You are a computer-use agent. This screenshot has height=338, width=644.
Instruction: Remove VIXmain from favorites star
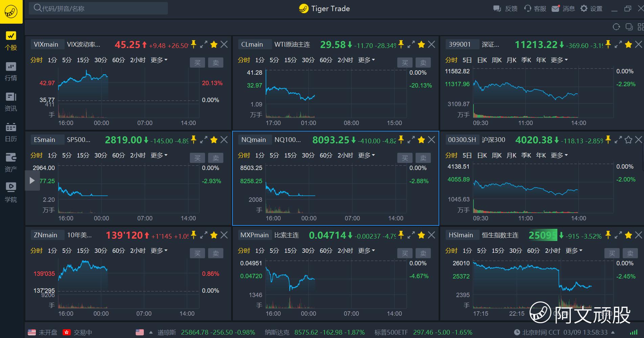214,44
